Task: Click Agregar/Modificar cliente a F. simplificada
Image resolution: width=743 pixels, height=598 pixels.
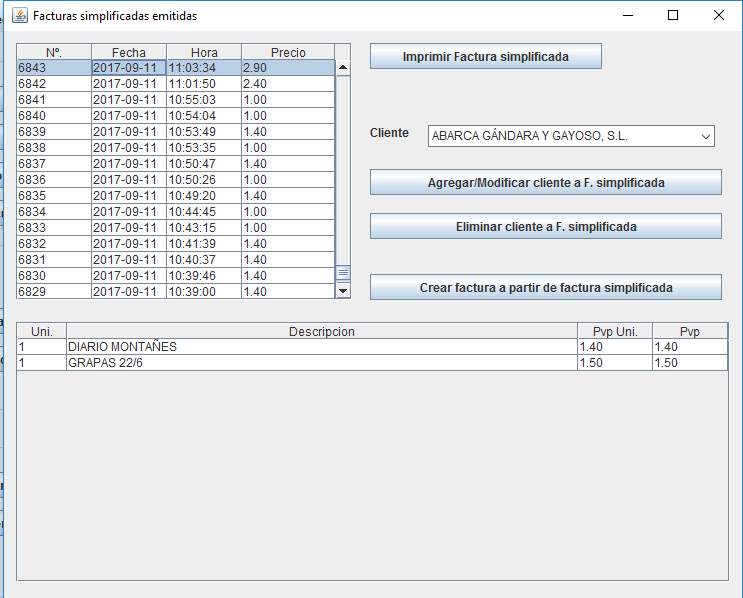Action: (x=545, y=183)
